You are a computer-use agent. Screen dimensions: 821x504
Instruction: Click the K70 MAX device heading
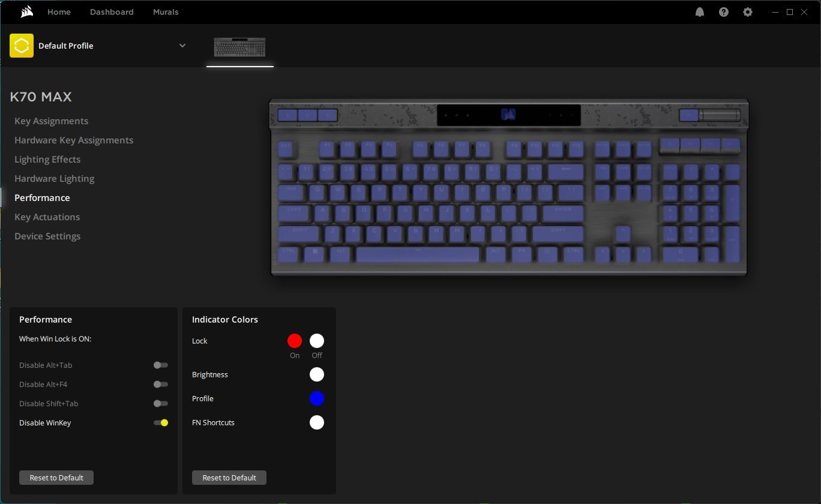[41, 97]
